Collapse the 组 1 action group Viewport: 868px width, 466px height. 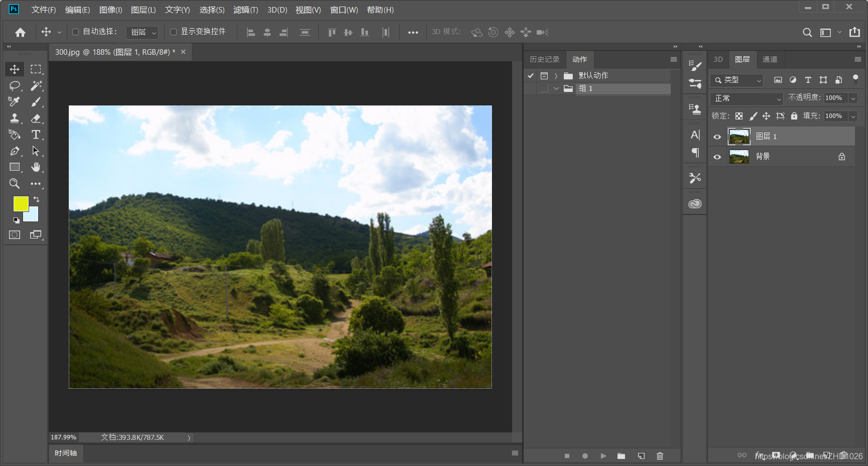pyautogui.click(x=556, y=88)
